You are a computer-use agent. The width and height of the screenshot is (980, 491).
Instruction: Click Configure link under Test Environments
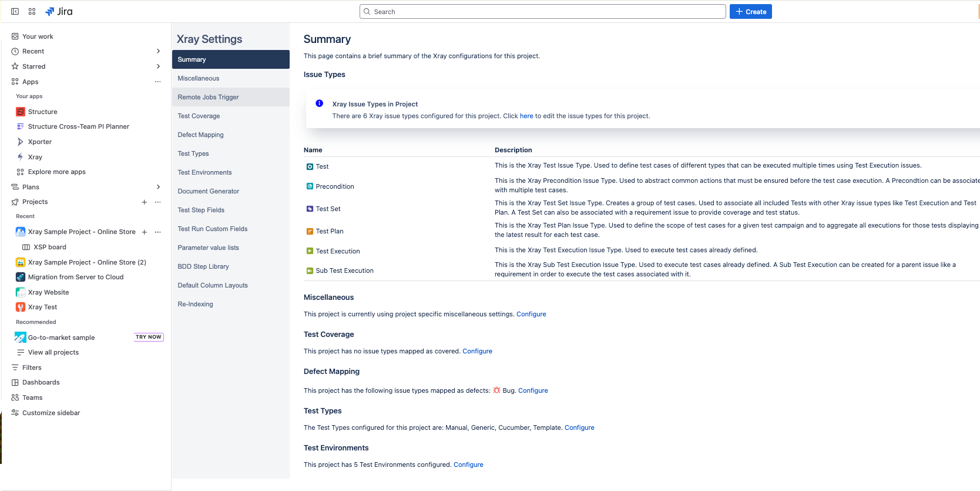click(468, 465)
